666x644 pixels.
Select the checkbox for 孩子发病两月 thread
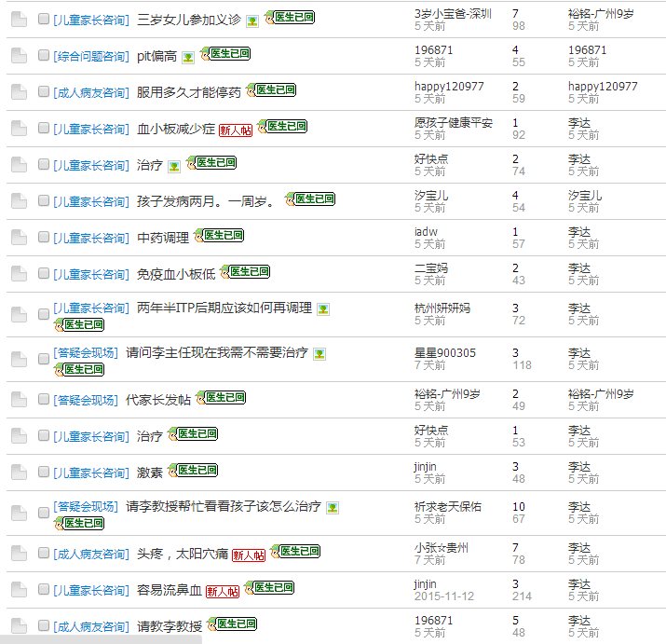(44, 200)
